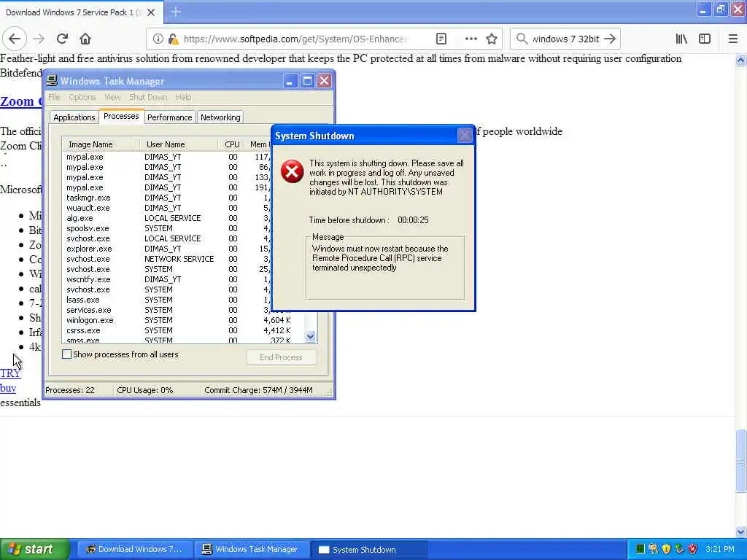The width and height of the screenshot is (747, 560).
Task: Click the search magnifier icon
Action: coord(522,39)
